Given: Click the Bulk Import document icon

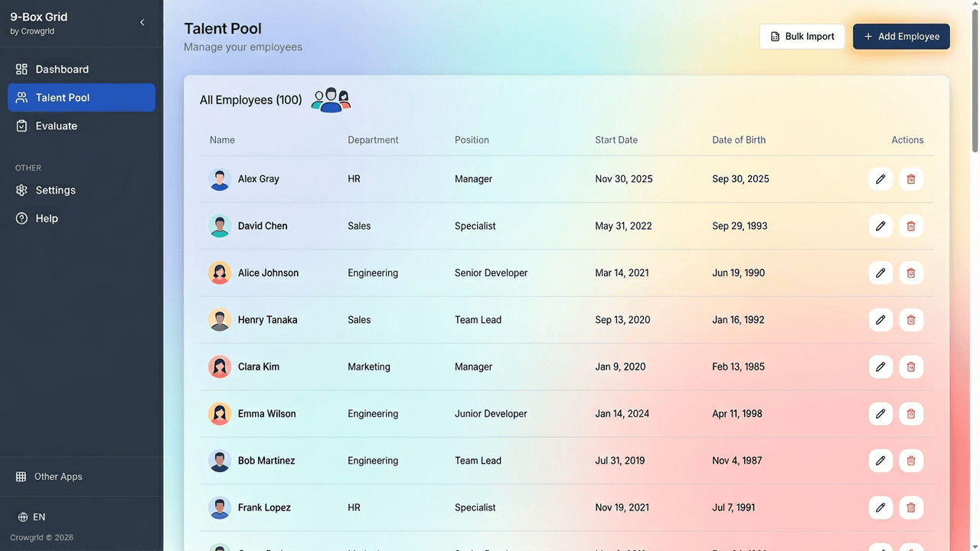Looking at the screenshot, I should (x=776, y=36).
